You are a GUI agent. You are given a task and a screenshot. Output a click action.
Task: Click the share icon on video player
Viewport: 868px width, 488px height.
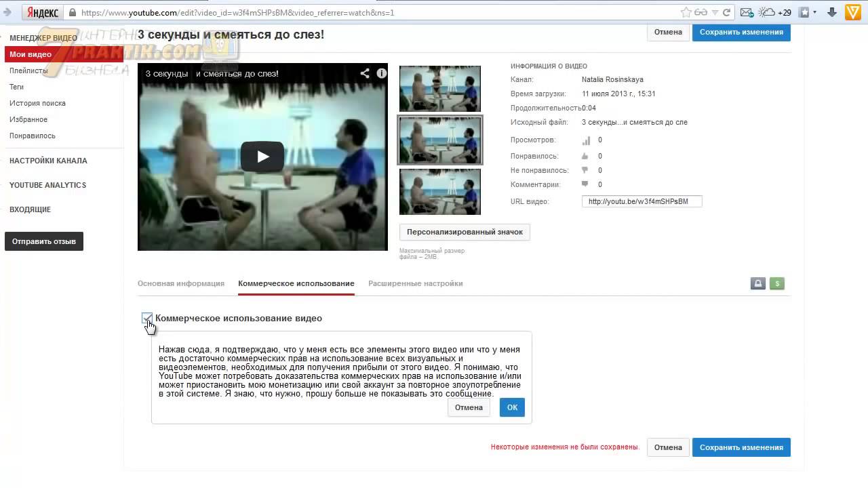(365, 73)
